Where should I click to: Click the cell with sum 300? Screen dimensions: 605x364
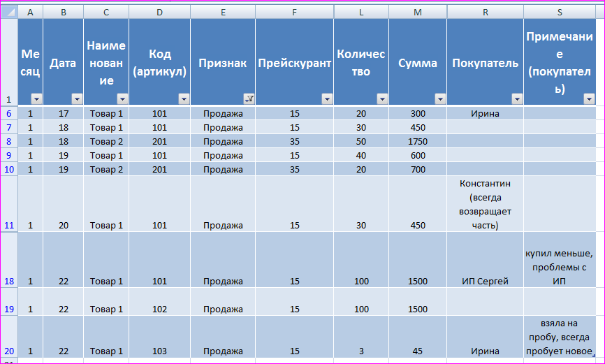pyautogui.click(x=418, y=113)
